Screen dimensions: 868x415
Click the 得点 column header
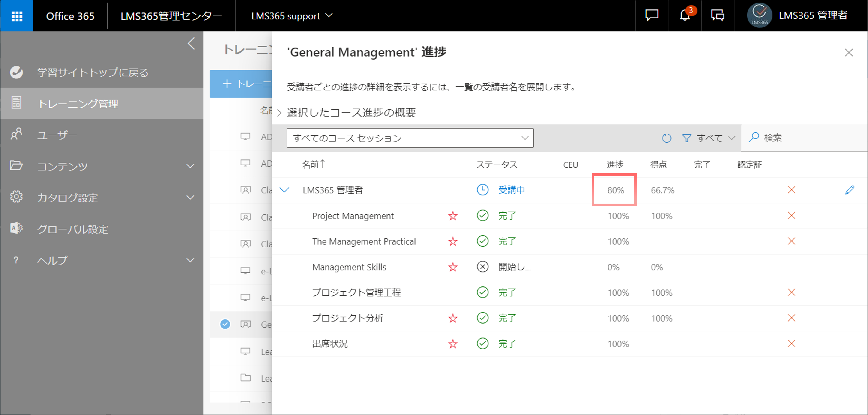[x=658, y=165]
